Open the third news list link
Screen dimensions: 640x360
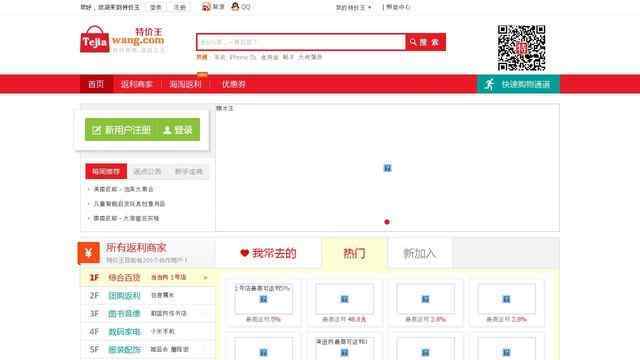126,218
